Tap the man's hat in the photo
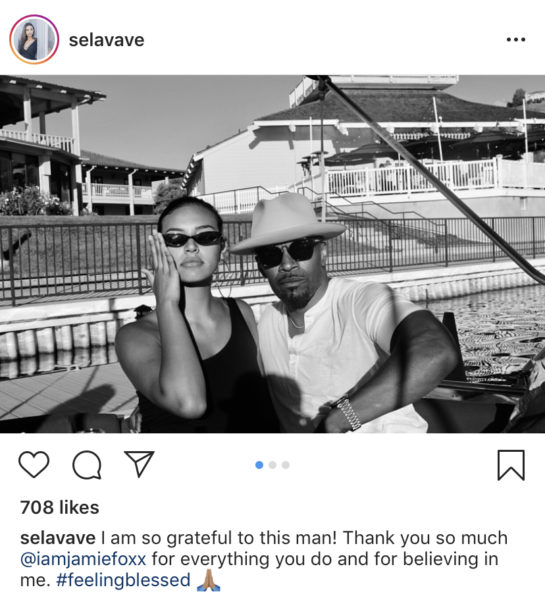Image resolution: width=545 pixels, height=600 pixels. [288, 223]
